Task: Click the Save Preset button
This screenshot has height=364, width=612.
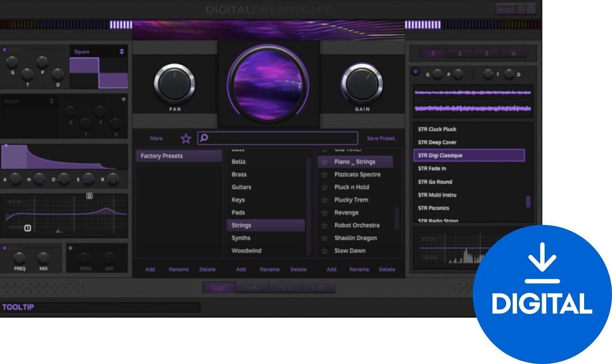Action: tap(380, 138)
